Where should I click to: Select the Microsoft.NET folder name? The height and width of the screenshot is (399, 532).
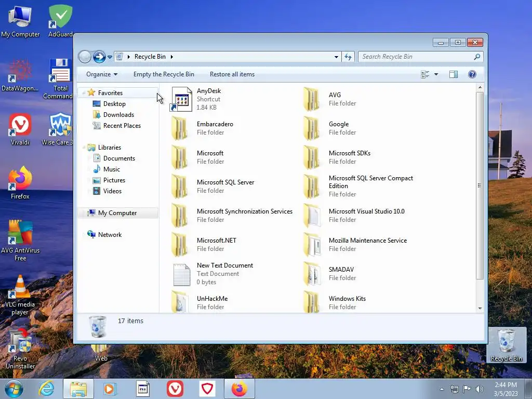point(217,241)
